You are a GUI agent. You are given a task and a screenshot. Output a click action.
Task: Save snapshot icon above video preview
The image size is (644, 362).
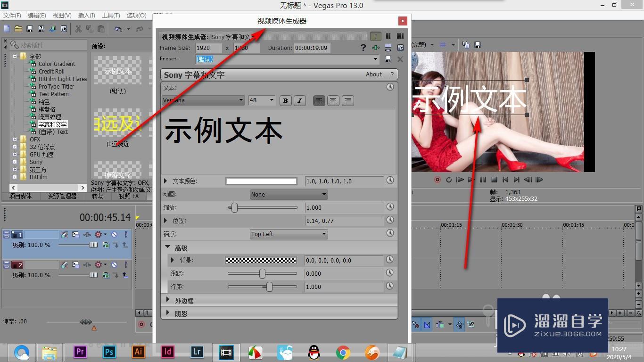point(477,45)
